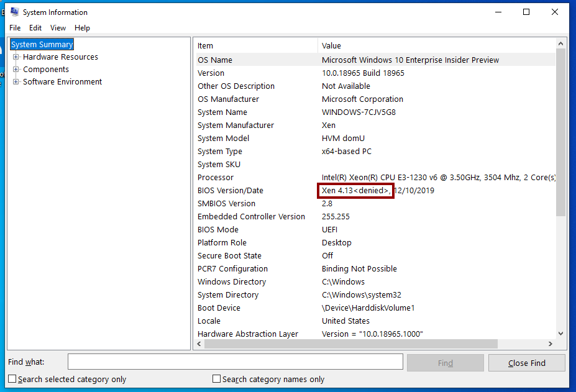The height and width of the screenshot is (392, 576).
Task: Click the Find what input field
Action: pyautogui.click(x=235, y=362)
